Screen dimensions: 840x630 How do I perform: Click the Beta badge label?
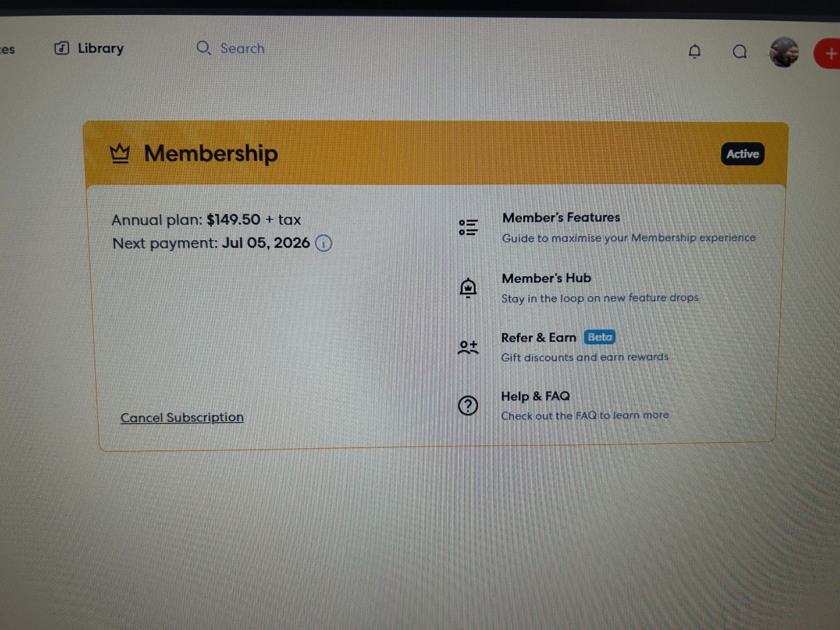(x=600, y=337)
